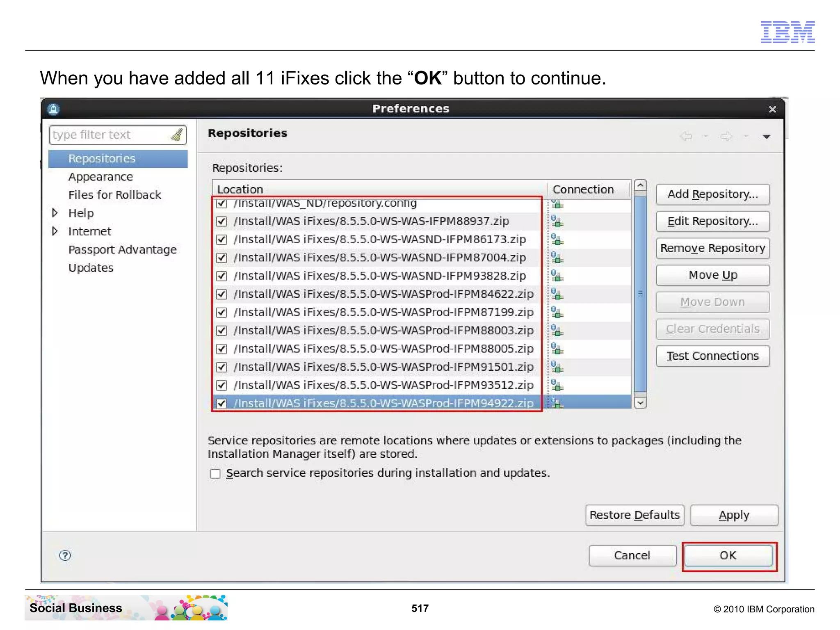Uncheck the WASProd-IFPM91501.zip checkbox
This screenshot has width=840, height=630.
point(221,367)
